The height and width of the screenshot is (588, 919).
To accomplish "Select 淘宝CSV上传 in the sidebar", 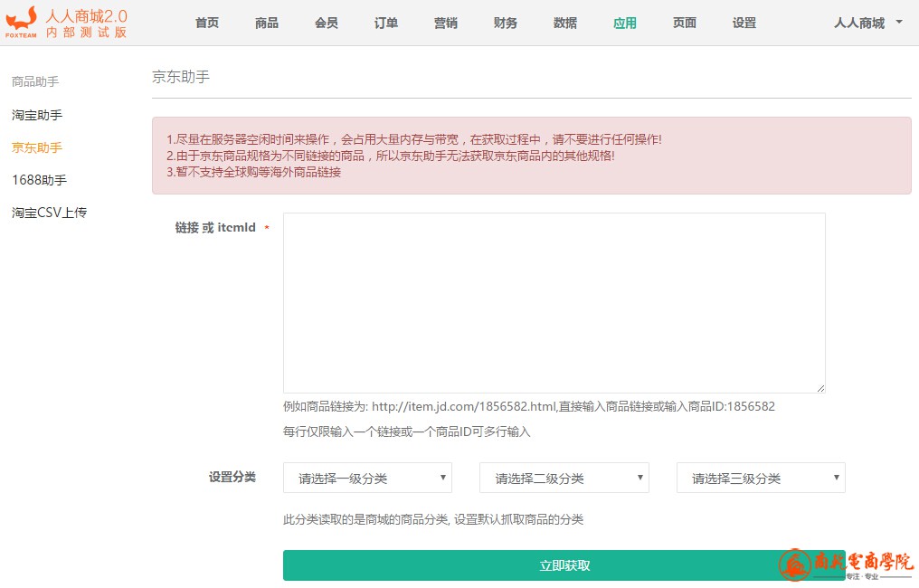I will [49, 213].
